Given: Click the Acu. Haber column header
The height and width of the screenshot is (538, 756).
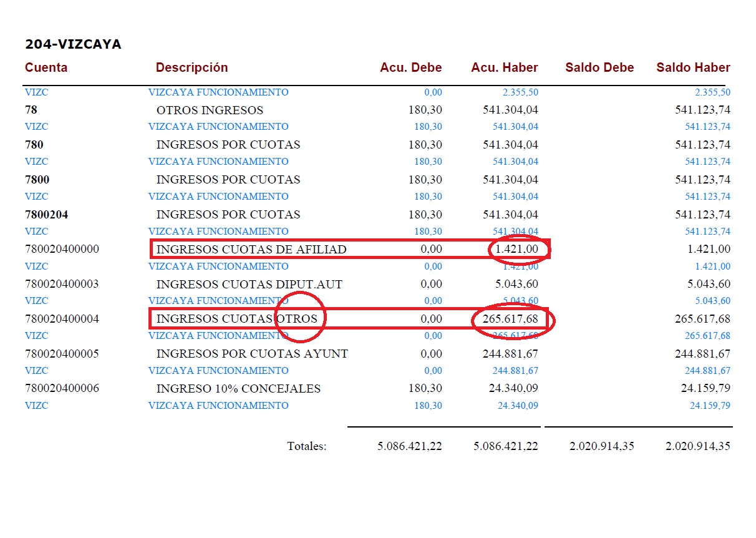Looking at the screenshot, I should coord(504,67).
